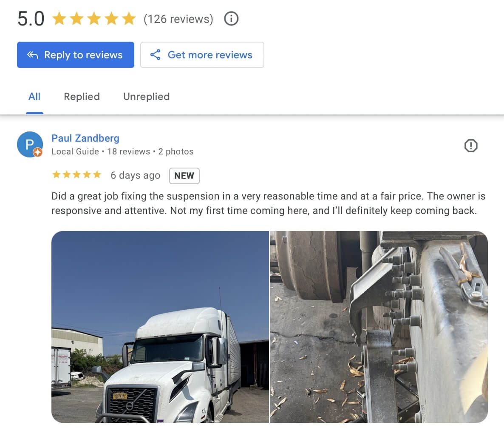
Task: Switch to the Replied tab
Action: click(x=82, y=97)
